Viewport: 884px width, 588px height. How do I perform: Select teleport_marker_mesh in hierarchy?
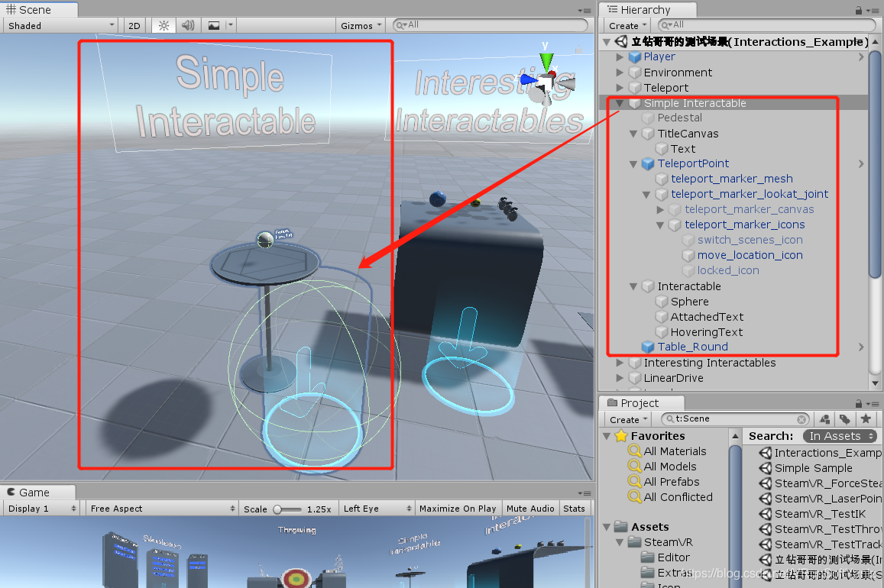pyautogui.click(x=732, y=179)
